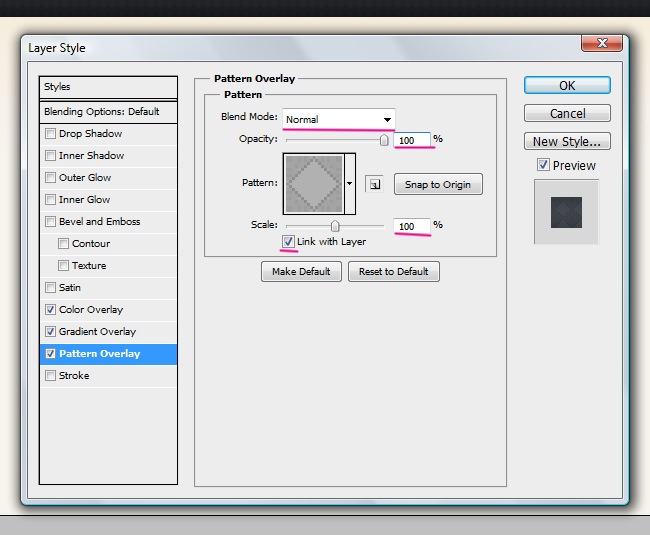Screen dimensions: 650x535
Task: Select Bevel and Emboss in effects list
Action: pos(99,222)
